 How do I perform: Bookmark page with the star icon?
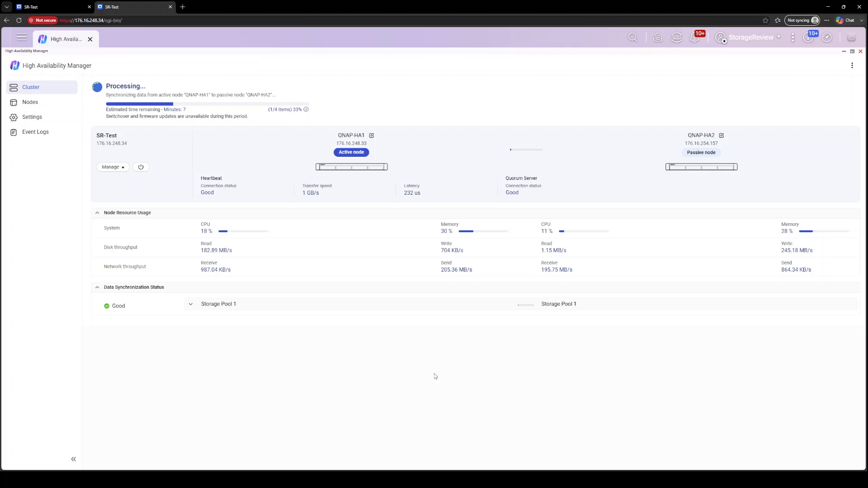[x=765, y=20]
